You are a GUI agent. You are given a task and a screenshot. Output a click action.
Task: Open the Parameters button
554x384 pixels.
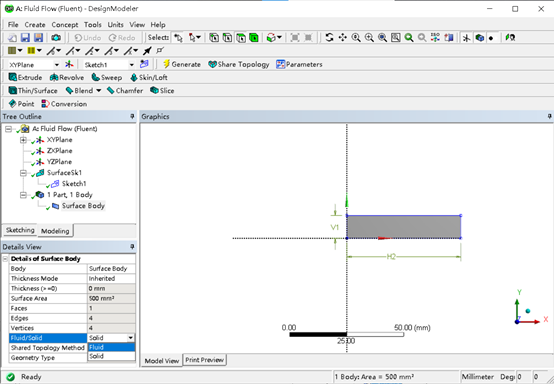pos(299,64)
